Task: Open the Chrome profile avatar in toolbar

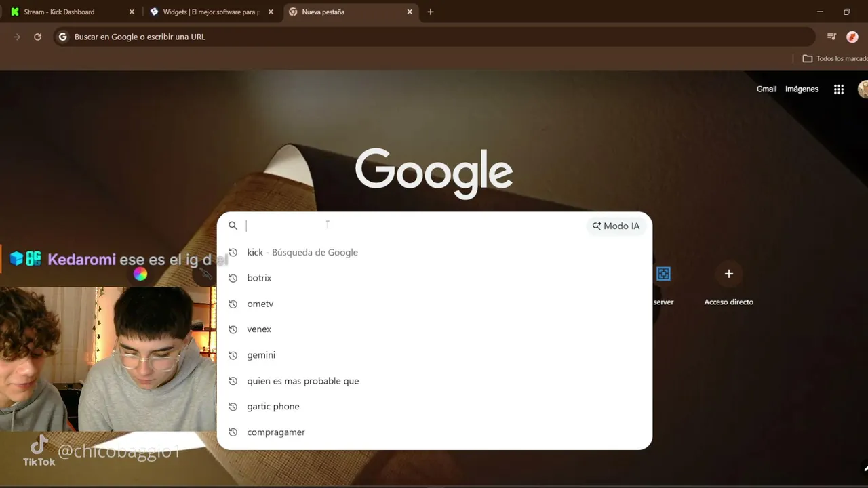Action: (852, 37)
